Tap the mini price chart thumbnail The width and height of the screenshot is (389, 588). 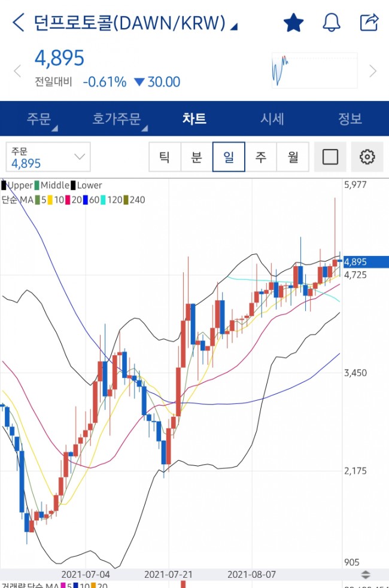[x=314, y=71]
